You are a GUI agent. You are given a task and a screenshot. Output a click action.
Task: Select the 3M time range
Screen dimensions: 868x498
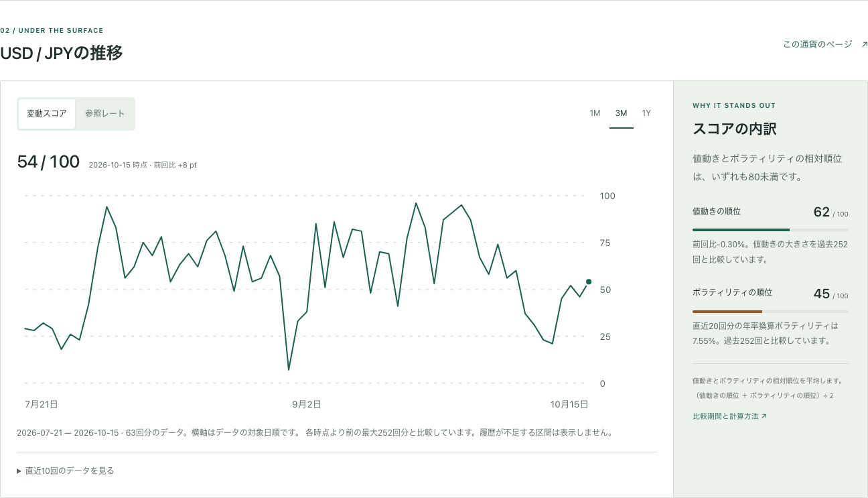point(621,113)
